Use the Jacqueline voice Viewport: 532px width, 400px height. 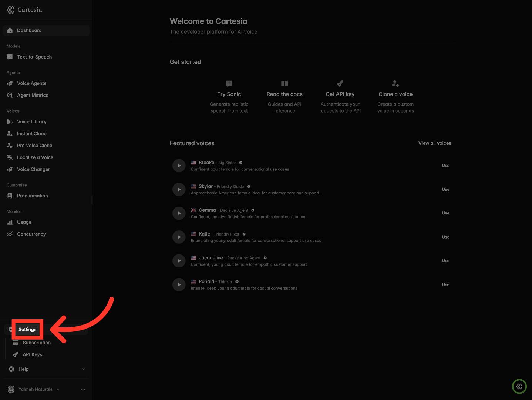tap(446, 261)
